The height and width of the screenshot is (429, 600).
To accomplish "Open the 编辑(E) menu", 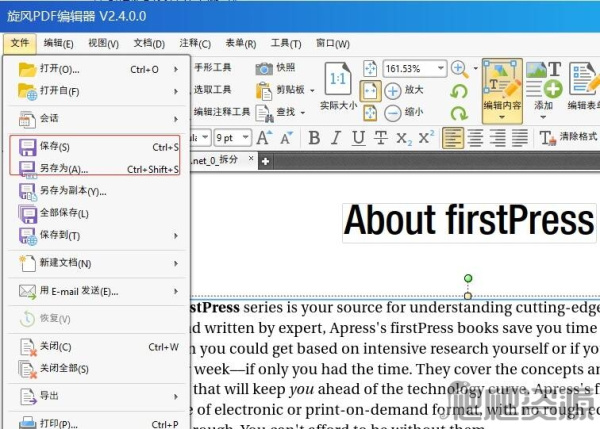I will pyautogui.click(x=58, y=43).
